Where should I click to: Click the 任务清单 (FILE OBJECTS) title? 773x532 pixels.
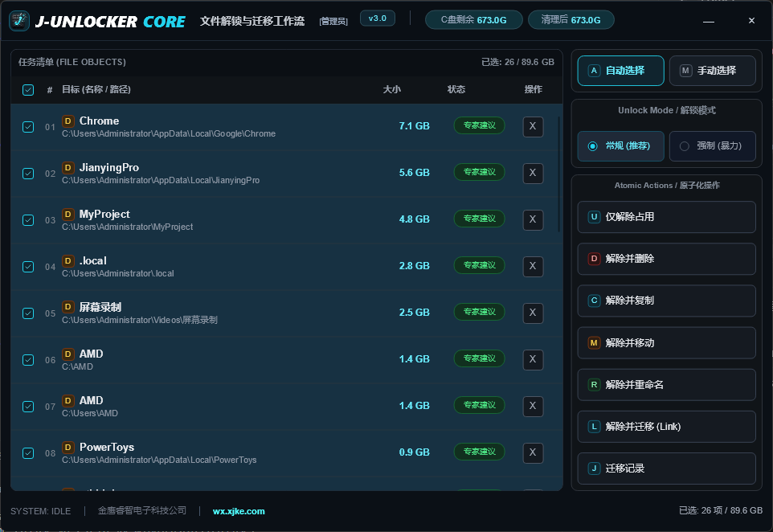coord(72,62)
